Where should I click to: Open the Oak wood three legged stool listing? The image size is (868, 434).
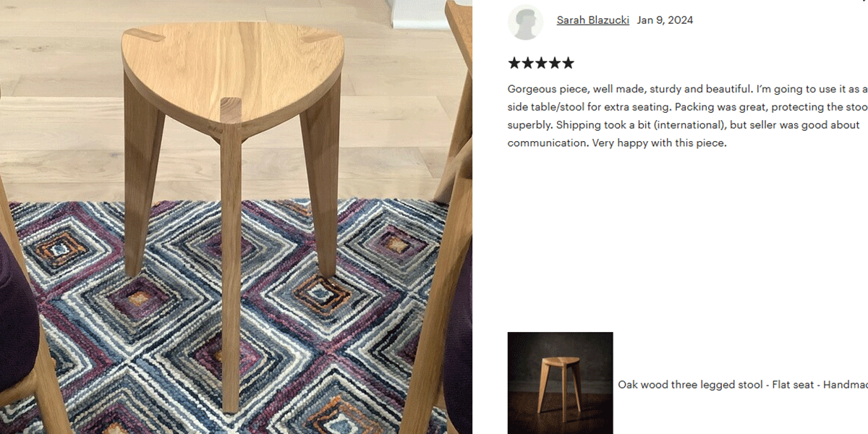tap(743, 385)
